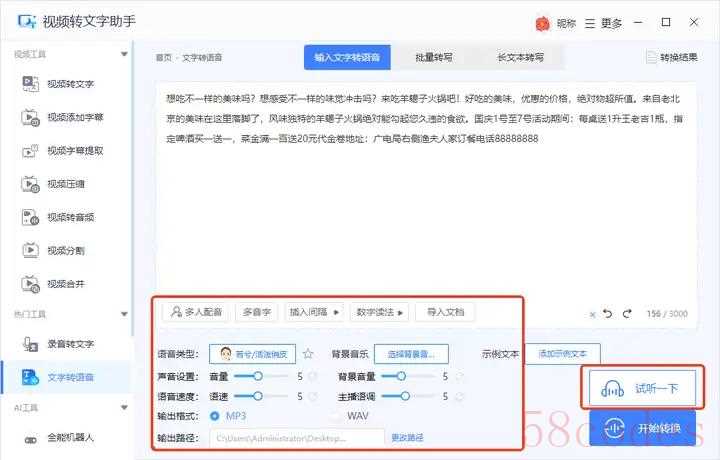Click the redo arrow icon below text area
The width and height of the screenshot is (720, 460).
coord(627,313)
